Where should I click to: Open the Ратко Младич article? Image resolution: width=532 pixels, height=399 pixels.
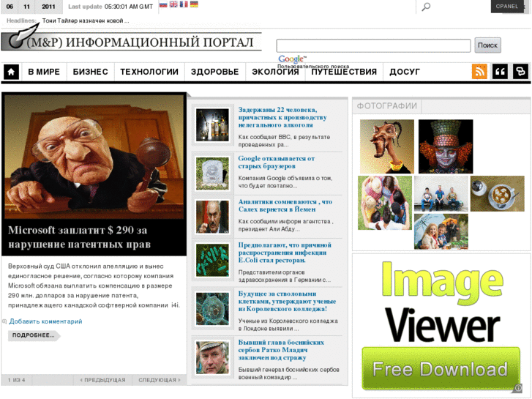tap(281, 350)
